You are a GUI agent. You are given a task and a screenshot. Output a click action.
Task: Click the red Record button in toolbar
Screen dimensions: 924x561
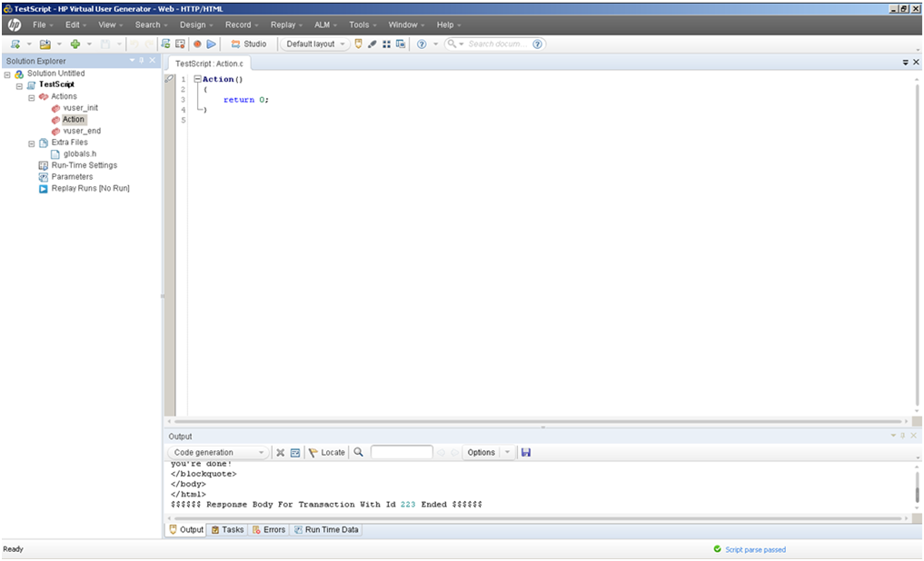[197, 44]
